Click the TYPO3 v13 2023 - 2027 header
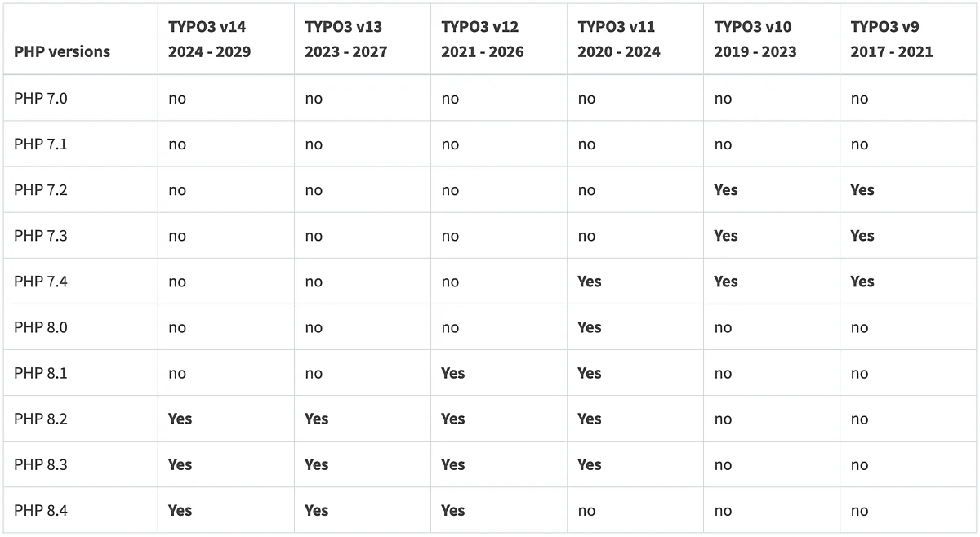 (345, 39)
